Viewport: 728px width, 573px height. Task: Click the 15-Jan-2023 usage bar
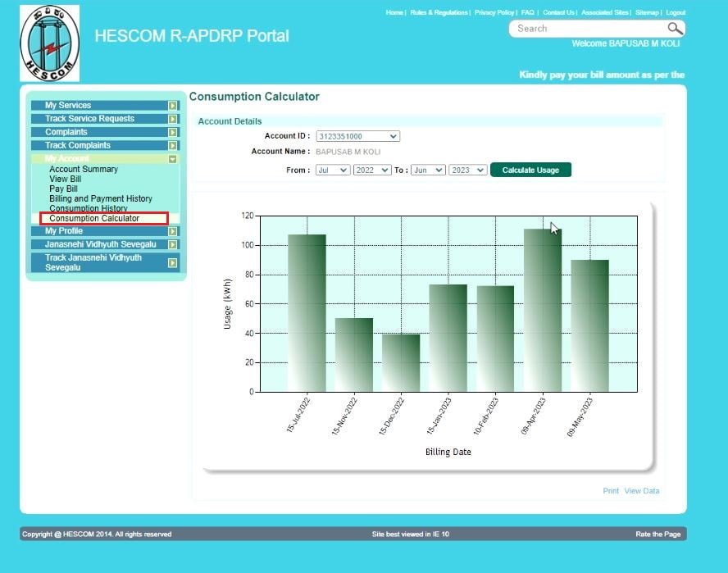[x=448, y=338]
